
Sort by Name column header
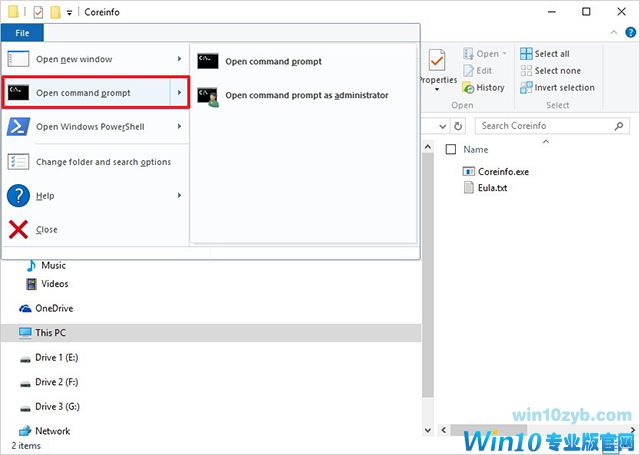476,150
